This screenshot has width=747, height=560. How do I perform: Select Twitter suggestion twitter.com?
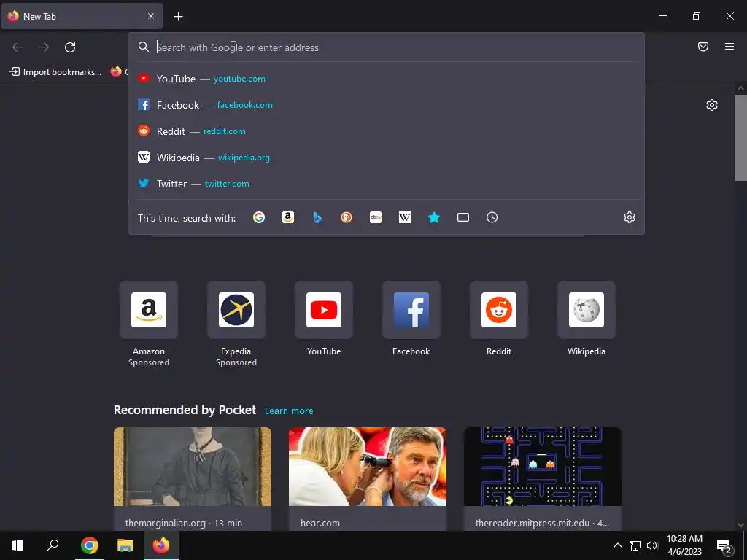(387, 183)
